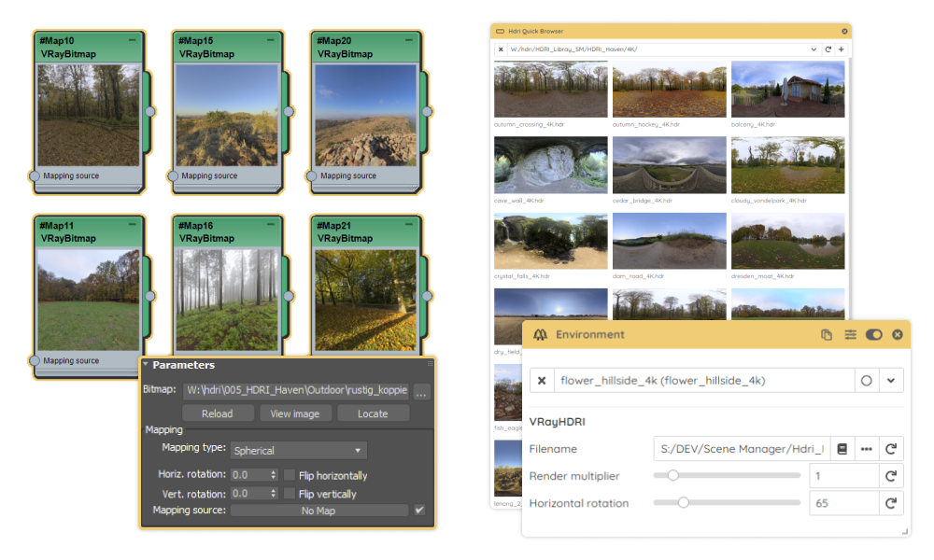Viewport: 934px width, 560px height.
Task: Reset the Horizontal rotation value
Action: pos(891,503)
